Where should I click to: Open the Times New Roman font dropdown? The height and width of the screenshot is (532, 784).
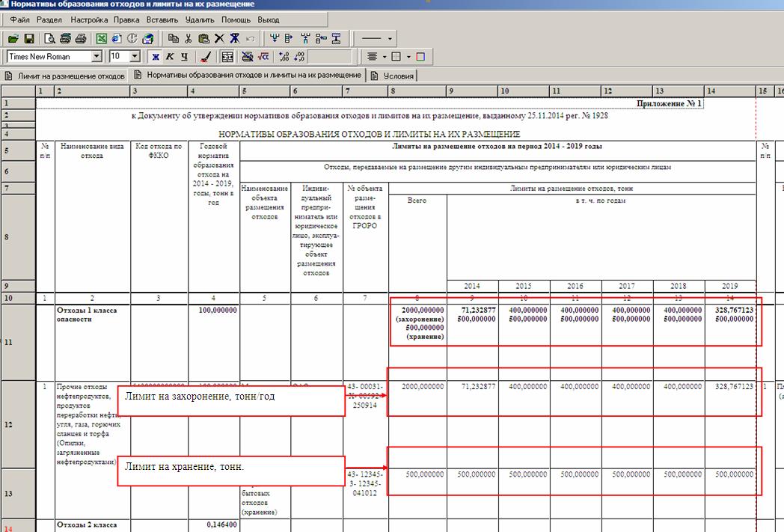tap(97, 57)
